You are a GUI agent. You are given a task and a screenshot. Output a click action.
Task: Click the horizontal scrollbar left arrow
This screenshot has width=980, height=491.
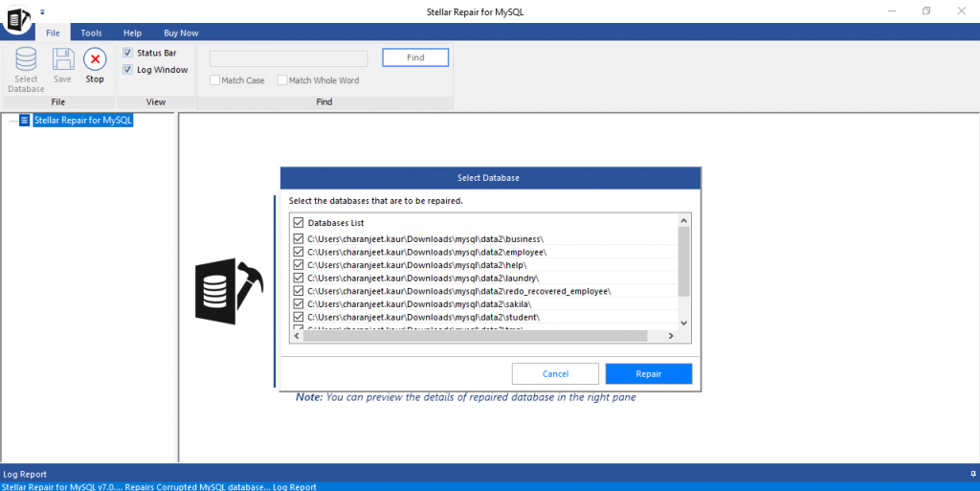pos(297,336)
